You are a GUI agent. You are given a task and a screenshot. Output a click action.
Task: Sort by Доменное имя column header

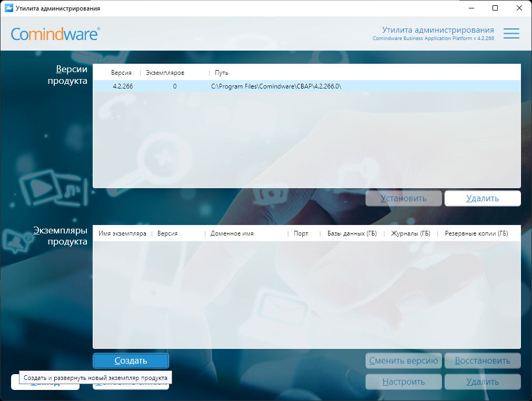tap(232, 233)
